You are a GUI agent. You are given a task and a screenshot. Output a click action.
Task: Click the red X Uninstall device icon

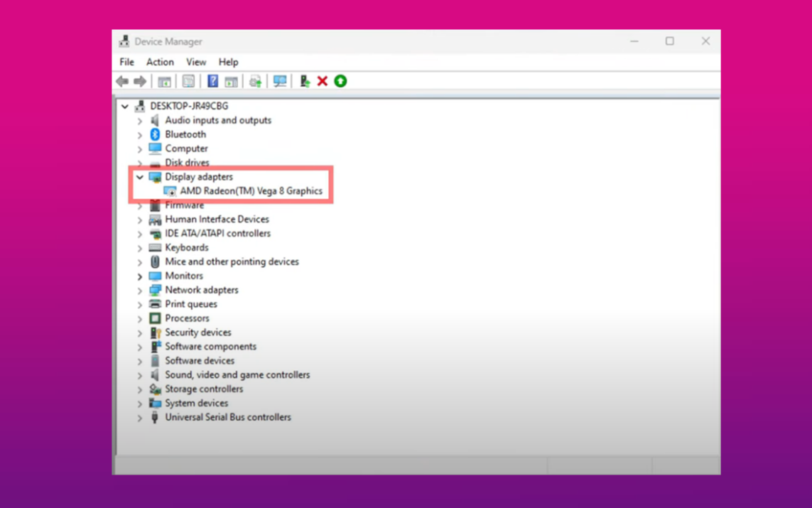[x=323, y=82]
